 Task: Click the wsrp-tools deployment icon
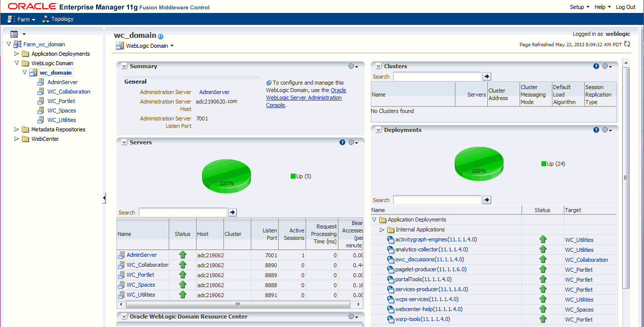391,319
